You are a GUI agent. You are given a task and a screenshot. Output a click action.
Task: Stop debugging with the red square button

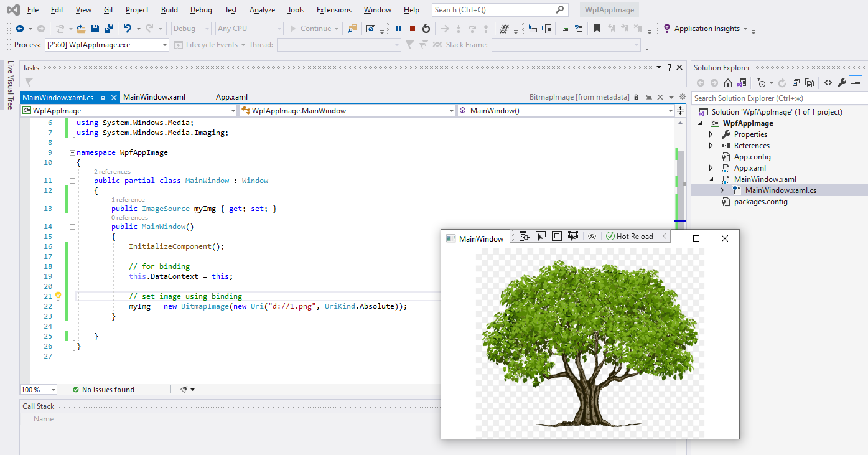[x=412, y=29]
